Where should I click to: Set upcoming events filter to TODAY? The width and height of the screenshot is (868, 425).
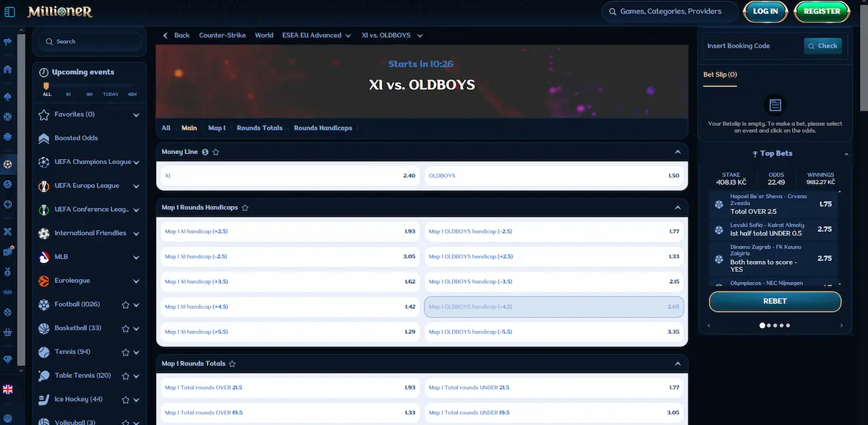111,94
